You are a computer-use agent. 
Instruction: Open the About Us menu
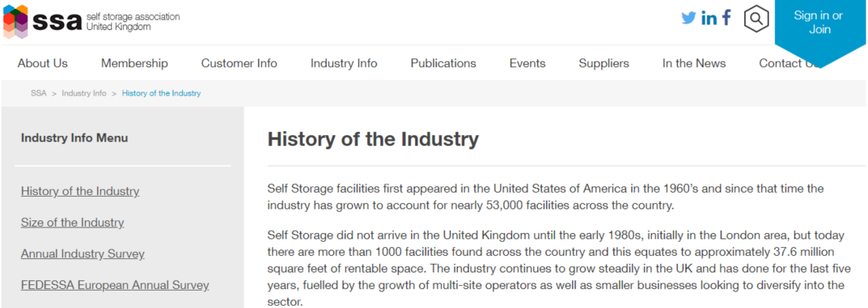[43, 63]
